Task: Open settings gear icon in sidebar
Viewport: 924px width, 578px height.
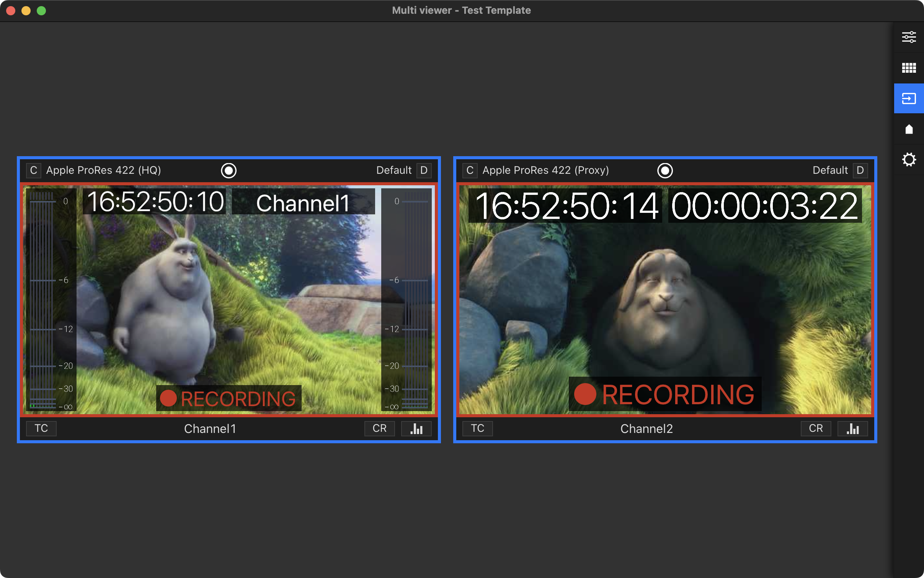Action: pos(909,160)
